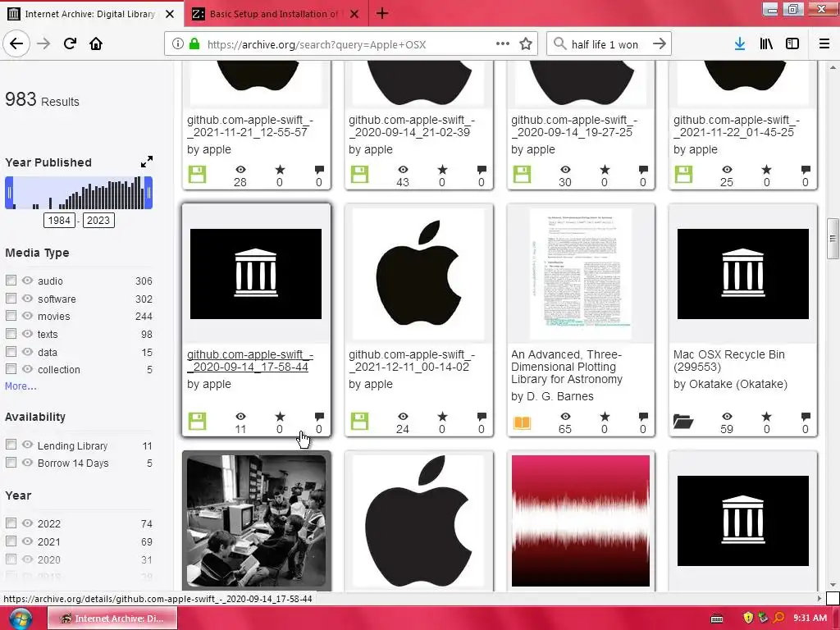The width and height of the screenshot is (840, 630).
Task: Check the Borrow 14 Days checkbox
Action: click(x=11, y=462)
